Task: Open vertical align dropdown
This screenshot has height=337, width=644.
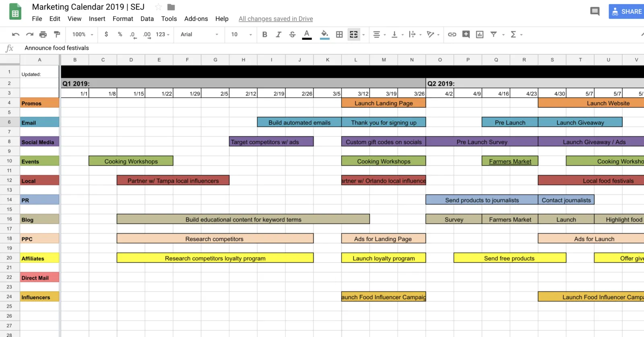Action: (397, 35)
